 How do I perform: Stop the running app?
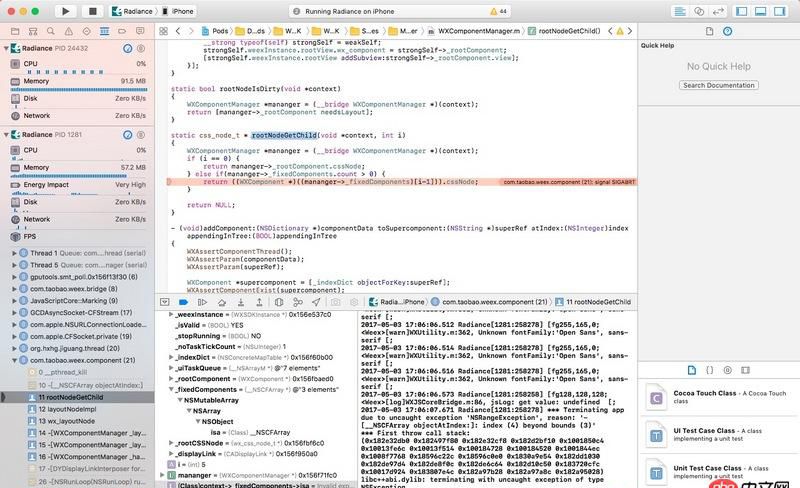coord(92,11)
